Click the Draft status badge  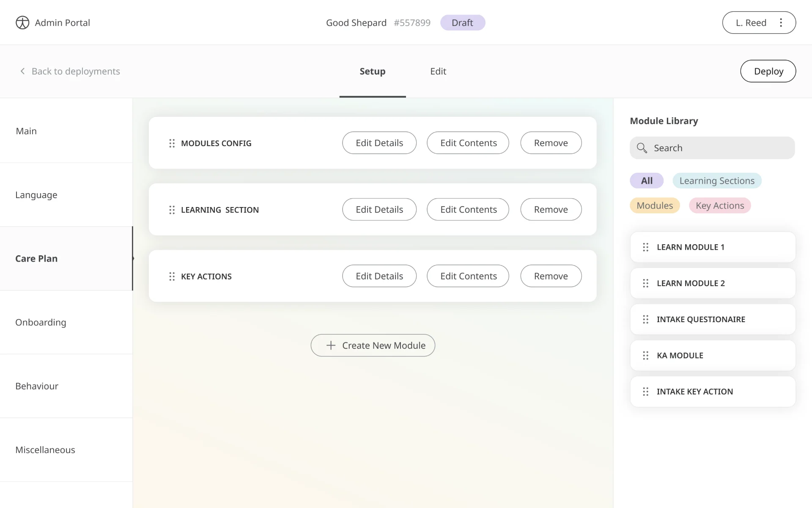(x=463, y=22)
